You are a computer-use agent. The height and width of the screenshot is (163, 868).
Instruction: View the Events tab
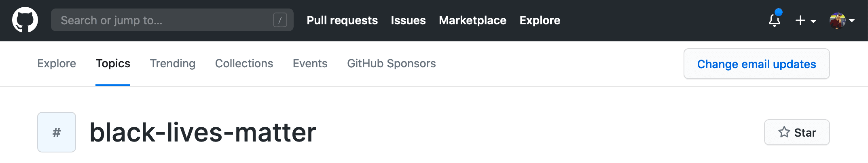click(310, 63)
